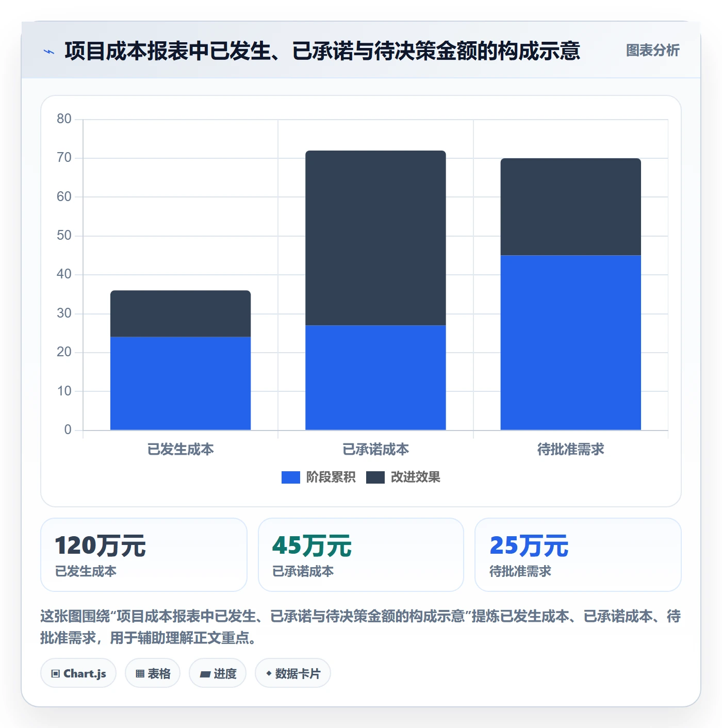Toggle the 阶段累积 legend blue swatch
Image resolution: width=722 pixels, height=728 pixels.
pyautogui.click(x=290, y=477)
